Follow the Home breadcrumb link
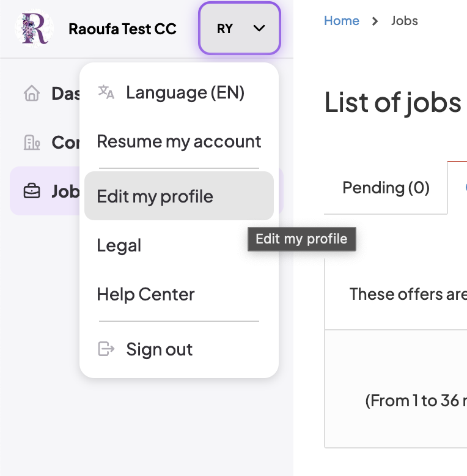The image size is (467, 476). click(341, 21)
